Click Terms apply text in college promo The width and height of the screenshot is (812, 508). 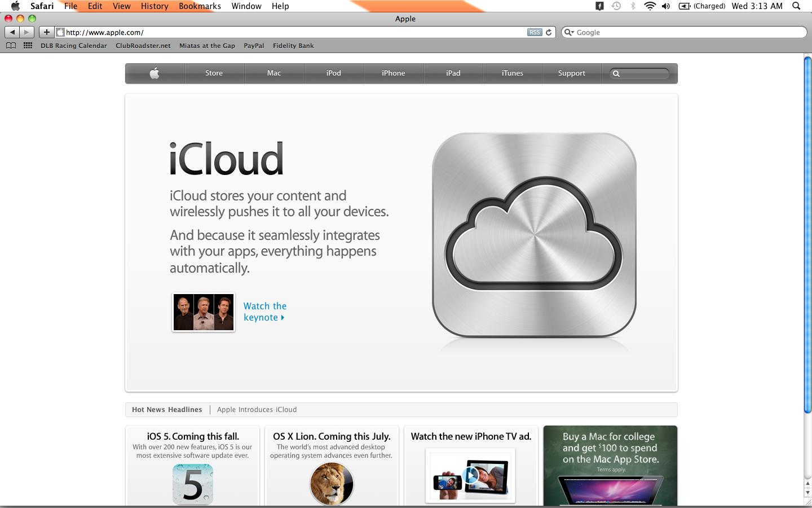(611, 470)
